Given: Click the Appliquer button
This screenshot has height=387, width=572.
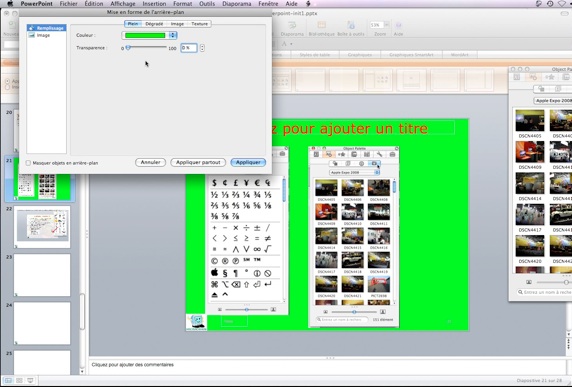Looking at the screenshot, I should 248,162.
